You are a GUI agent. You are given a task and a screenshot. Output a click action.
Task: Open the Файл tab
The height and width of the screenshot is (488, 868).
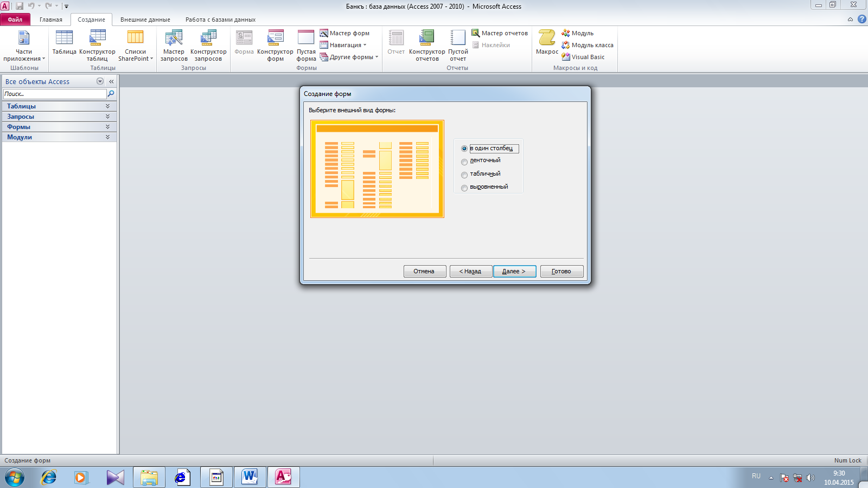(x=15, y=20)
